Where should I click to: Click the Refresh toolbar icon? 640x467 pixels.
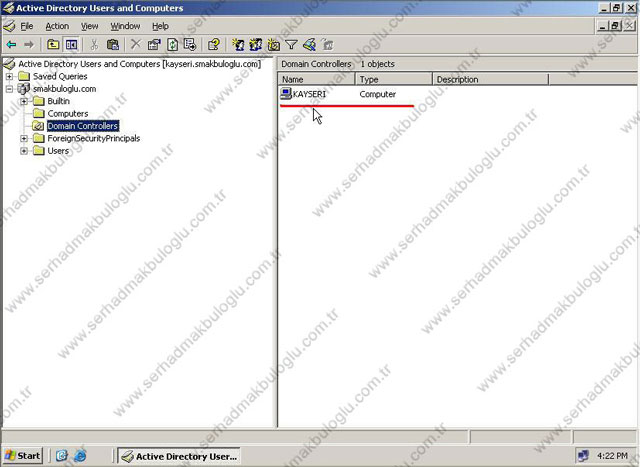[172, 44]
